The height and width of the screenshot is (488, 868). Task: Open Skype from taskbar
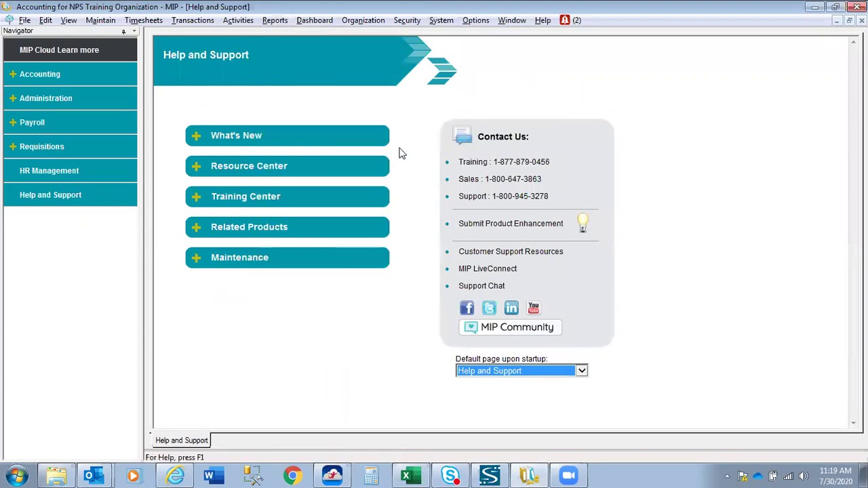(x=450, y=476)
